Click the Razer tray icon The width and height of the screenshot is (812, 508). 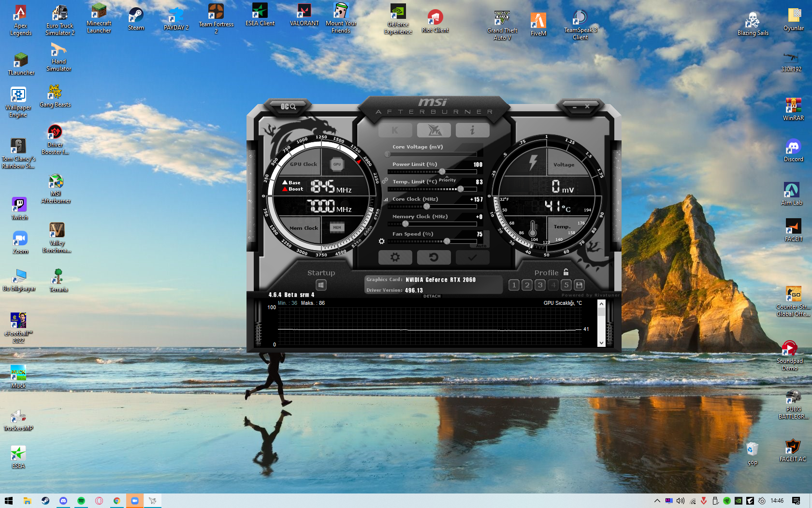pyautogui.click(x=727, y=501)
